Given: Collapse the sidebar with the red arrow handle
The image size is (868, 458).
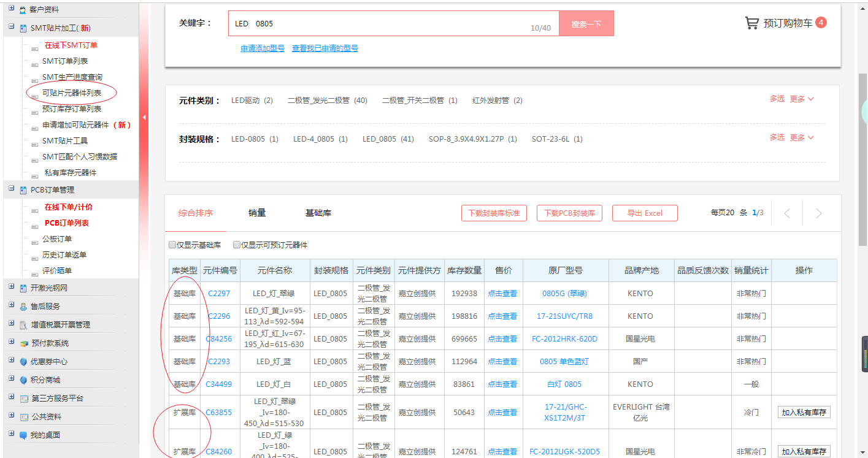Looking at the screenshot, I should [x=145, y=117].
